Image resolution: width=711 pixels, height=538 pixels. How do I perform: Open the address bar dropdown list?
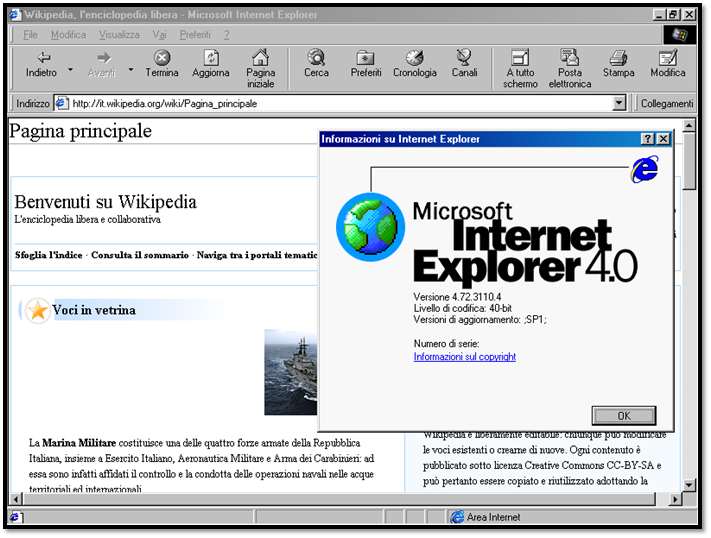click(619, 103)
